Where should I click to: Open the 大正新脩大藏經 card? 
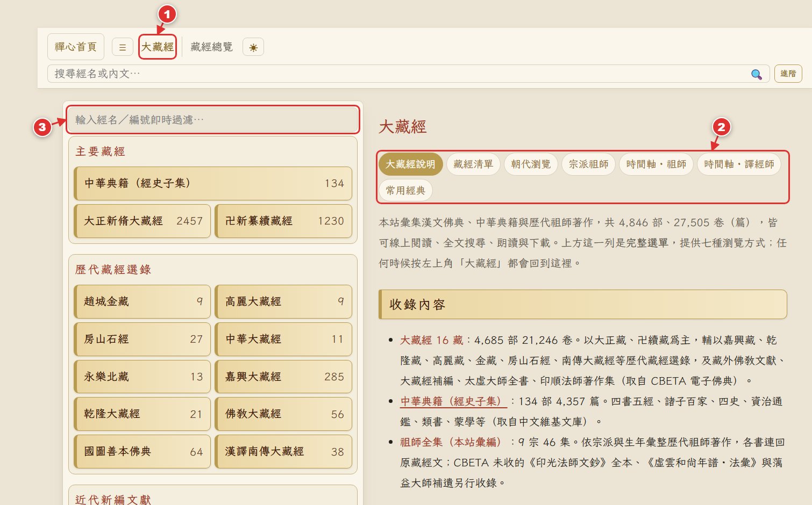pyautogui.click(x=142, y=221)
